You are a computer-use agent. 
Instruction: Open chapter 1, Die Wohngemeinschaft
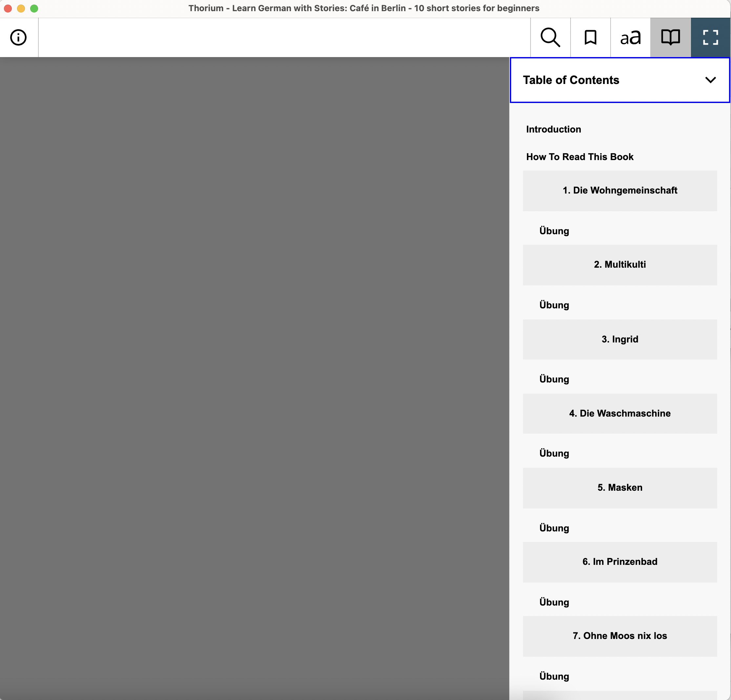[x=619, y=191]
